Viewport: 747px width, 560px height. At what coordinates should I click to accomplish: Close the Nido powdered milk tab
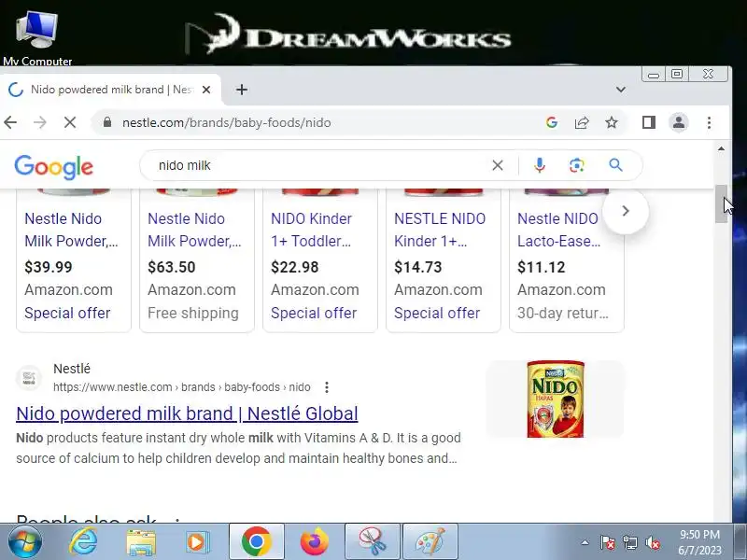click(x=206, y=90)
